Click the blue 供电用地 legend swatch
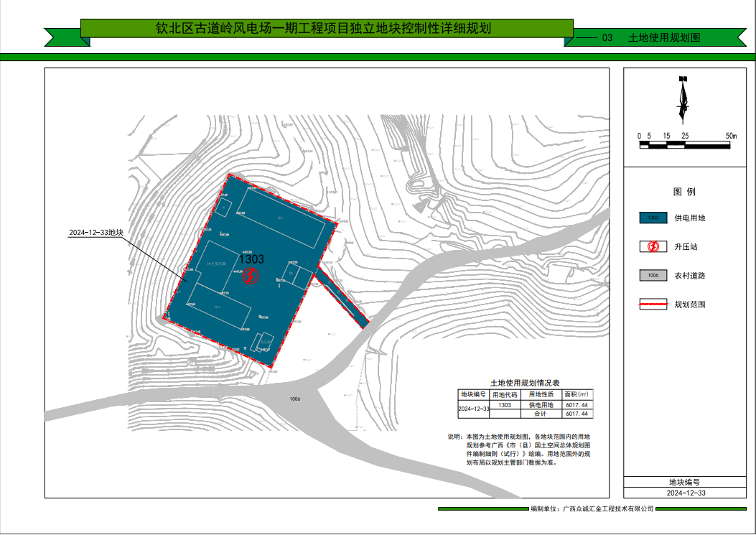 click(653, 218)
